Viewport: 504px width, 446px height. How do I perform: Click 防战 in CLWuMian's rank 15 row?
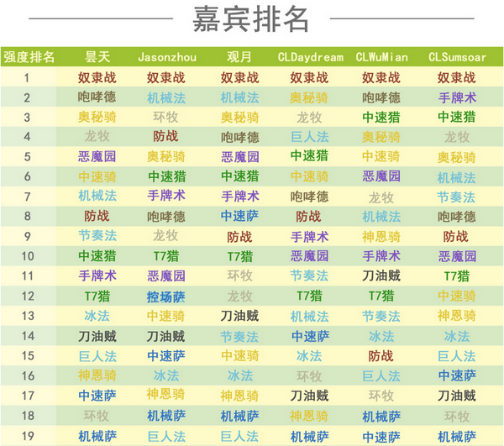coord(381,356)
